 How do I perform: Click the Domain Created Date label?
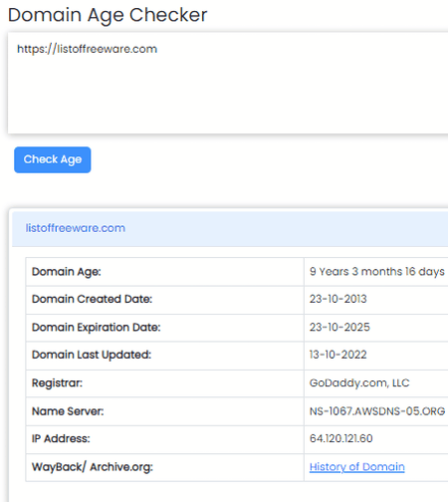pos(92,299)
